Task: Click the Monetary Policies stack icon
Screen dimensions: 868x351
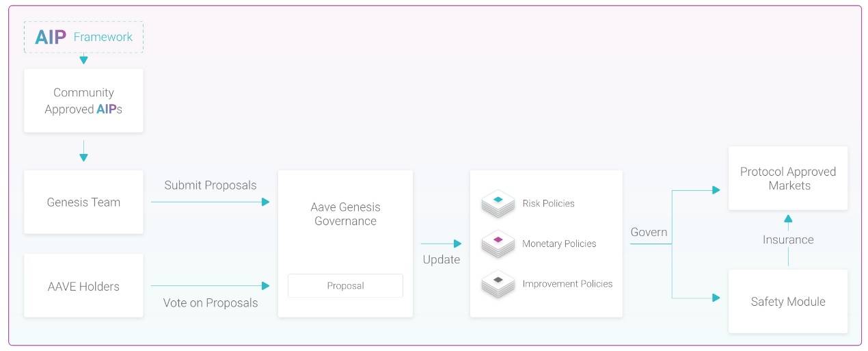Action: (x=498, y=244)
